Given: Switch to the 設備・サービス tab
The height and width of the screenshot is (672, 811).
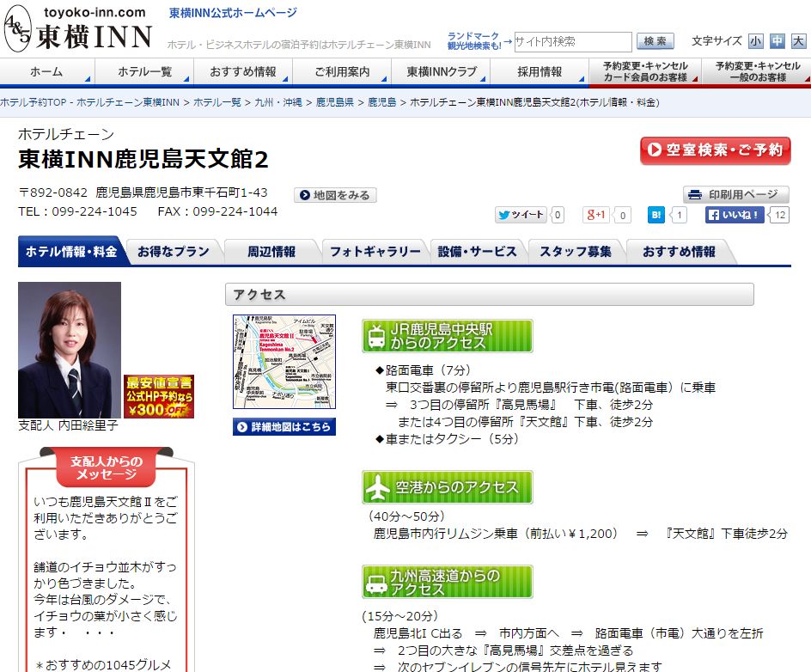Looking at the screenshot, I should point(478,252).
